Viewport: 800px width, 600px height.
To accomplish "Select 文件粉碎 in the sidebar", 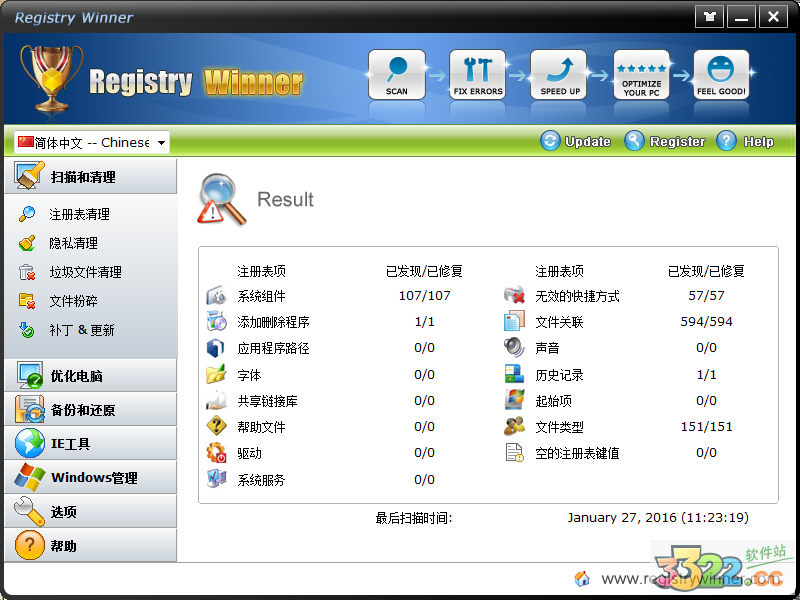I will coord(73,302).
